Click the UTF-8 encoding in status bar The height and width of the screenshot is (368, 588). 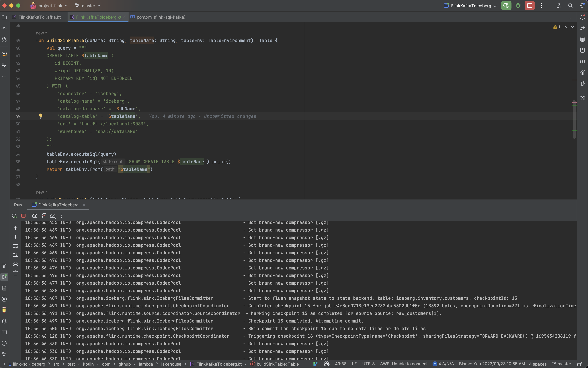coord(368,364)
